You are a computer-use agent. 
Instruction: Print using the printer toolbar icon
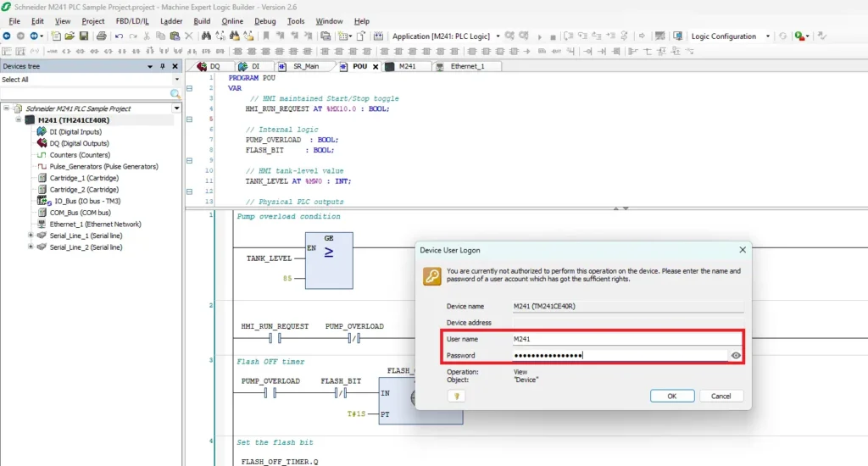pyautogui.click(x=102, y=36)
